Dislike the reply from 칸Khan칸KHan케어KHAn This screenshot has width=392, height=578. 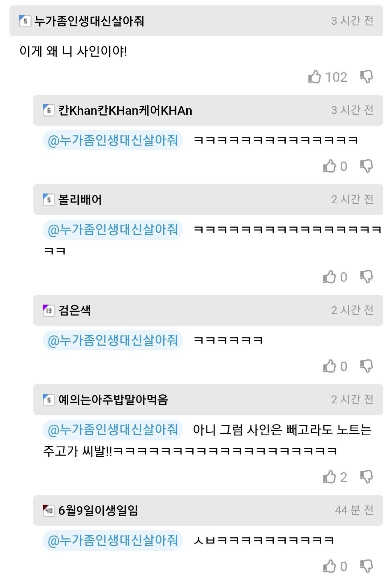[367, 166]
